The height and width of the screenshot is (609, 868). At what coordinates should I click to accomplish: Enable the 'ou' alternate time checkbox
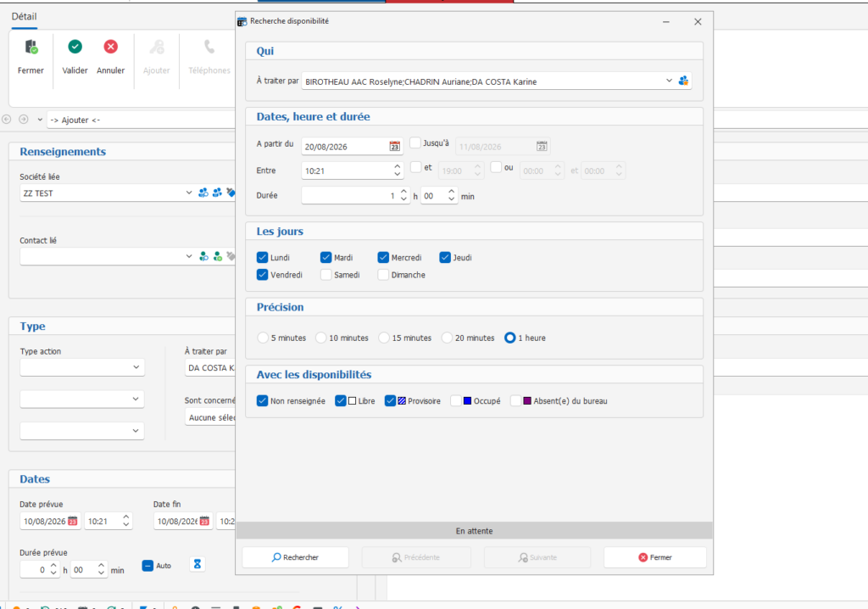click(x=496, y=167)
